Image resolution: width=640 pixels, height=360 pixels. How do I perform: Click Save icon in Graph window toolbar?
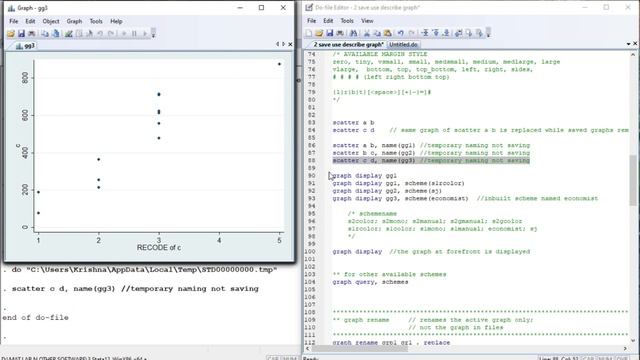[21, 33]
